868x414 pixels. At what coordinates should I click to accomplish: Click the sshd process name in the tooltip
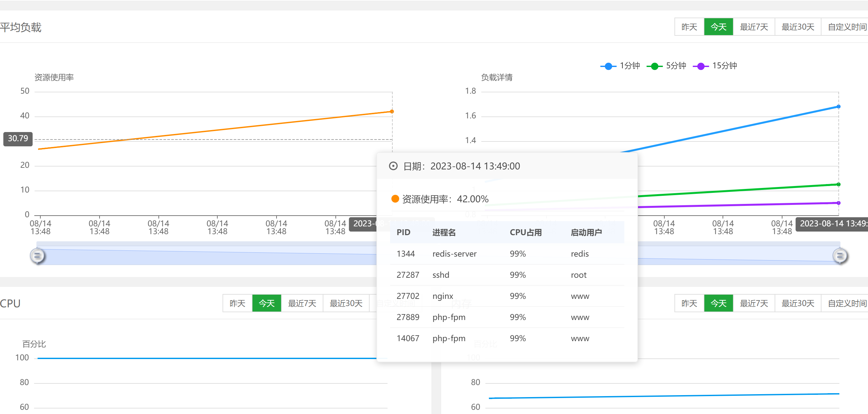tap(441, 275)
